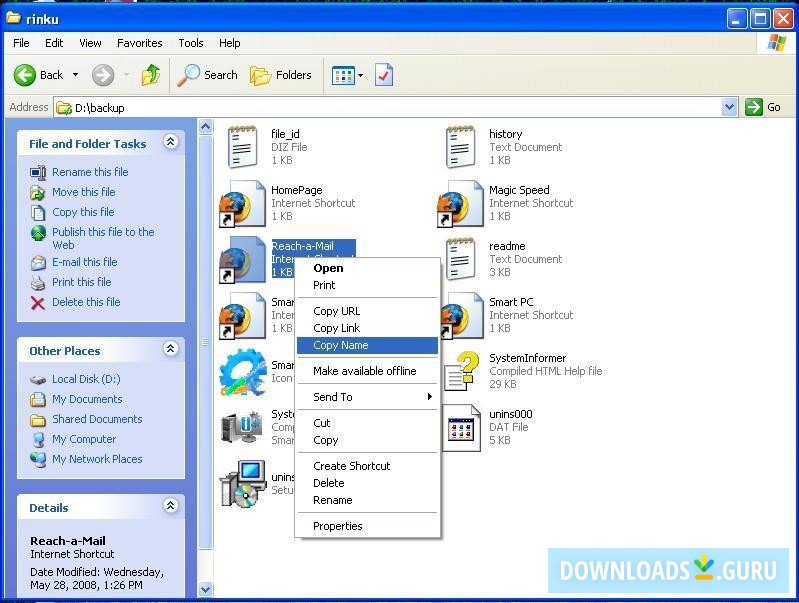
Task: Click Publish this file to the Web
Action: click(103, 238)
